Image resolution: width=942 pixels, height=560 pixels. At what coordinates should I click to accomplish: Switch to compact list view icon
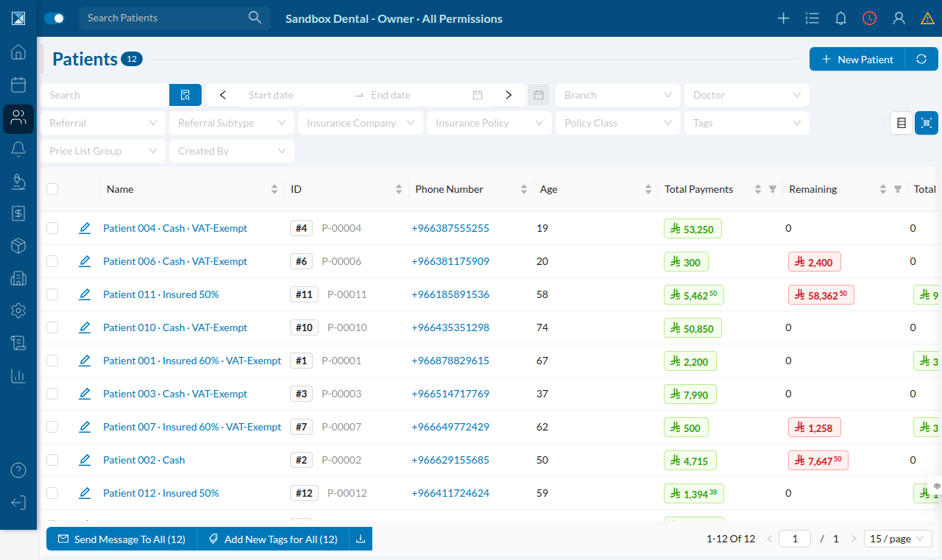[902, 123]
